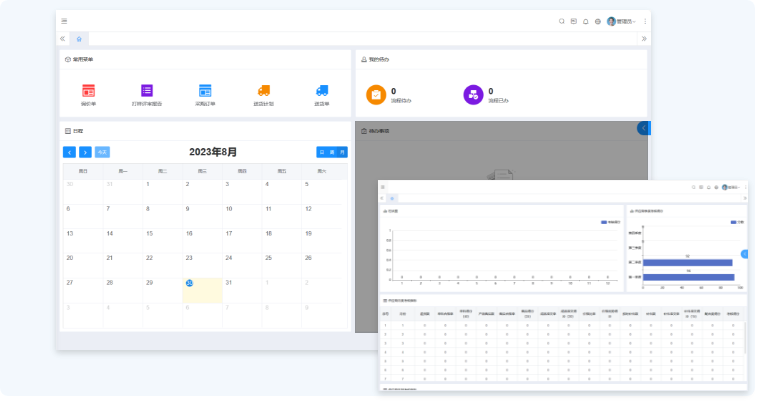This screenshot has height=403, width=757.
Task: Open the orange truck shortcut icon
Action: (263, 91)
